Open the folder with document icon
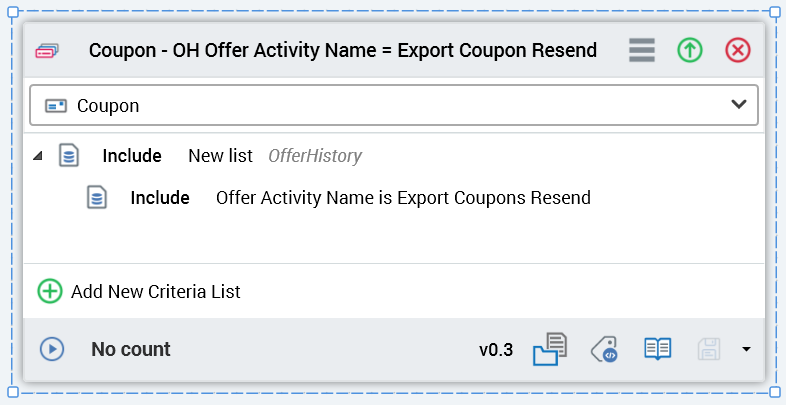The image size is (786, 405). click(550, 349)
